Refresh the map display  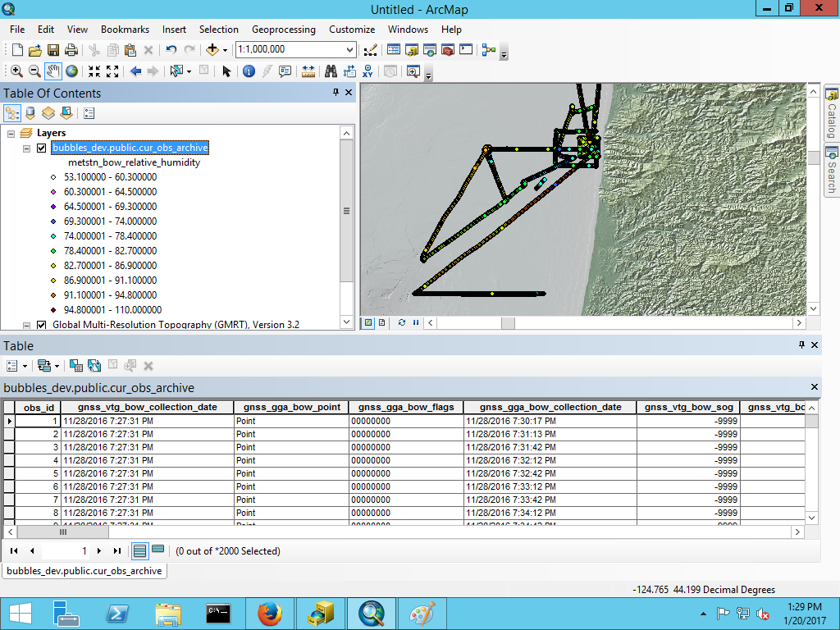[402, 322]
